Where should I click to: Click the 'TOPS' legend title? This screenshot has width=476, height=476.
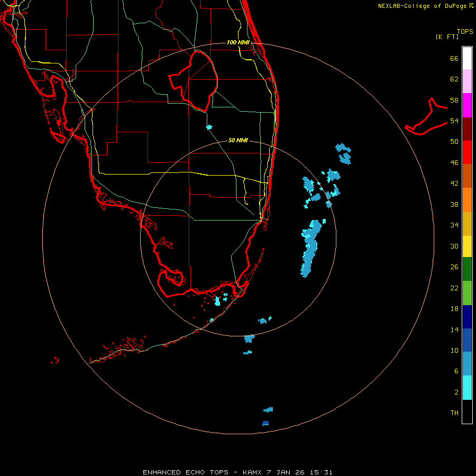[x=465, y=32]
